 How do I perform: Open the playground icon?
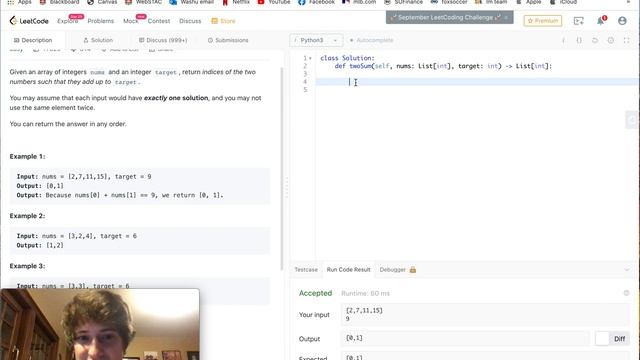(x=578, y=21)
